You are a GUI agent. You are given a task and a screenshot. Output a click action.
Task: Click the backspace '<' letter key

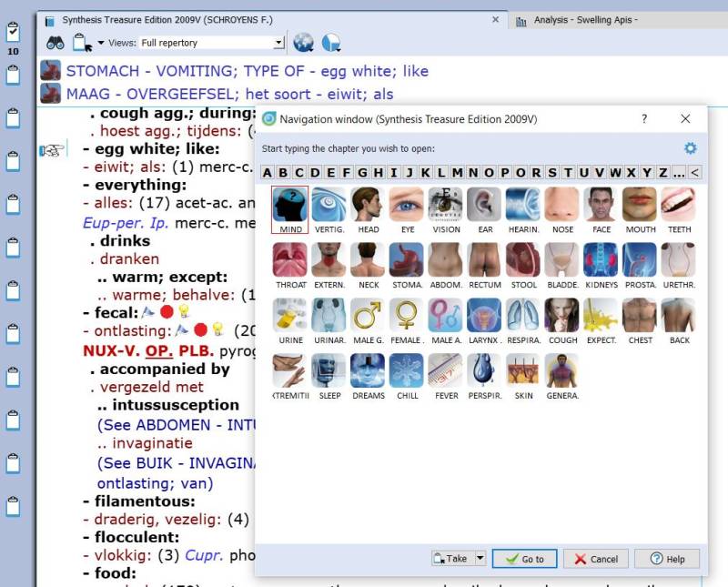(x=694, y=173)
